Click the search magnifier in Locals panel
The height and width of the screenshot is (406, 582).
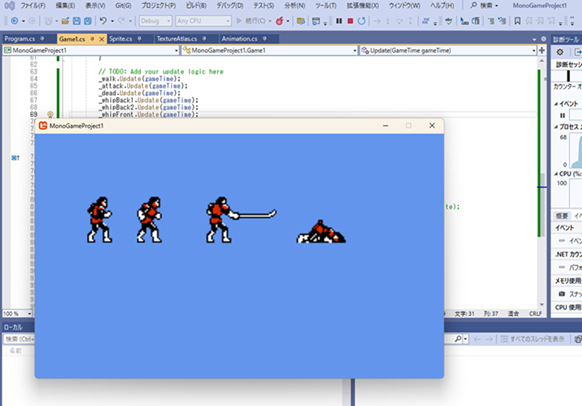458,339
